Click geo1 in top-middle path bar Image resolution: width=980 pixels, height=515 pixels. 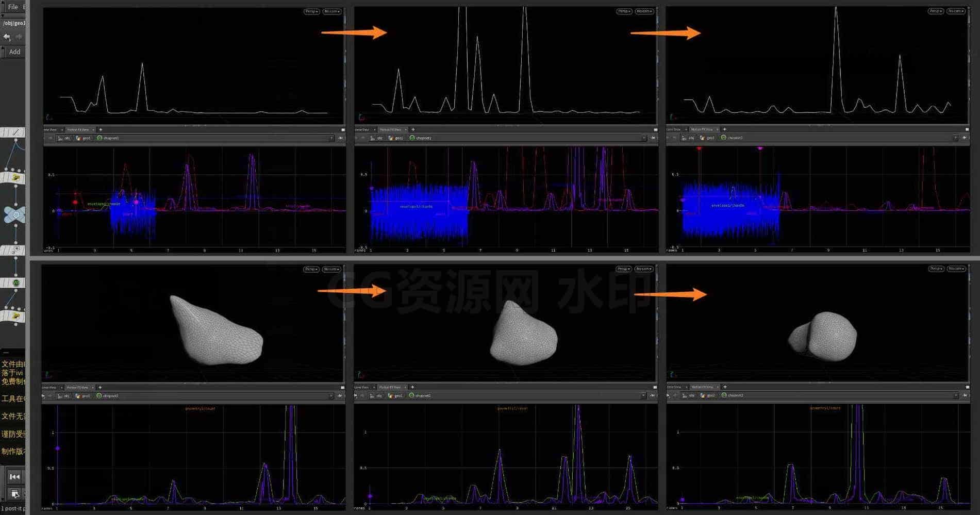(x=396, y=138)
